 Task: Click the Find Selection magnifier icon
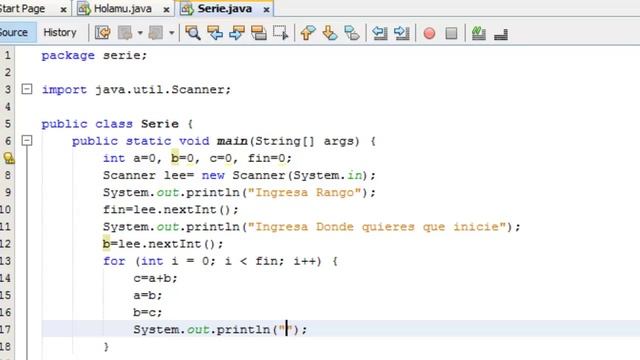(193, 33)
